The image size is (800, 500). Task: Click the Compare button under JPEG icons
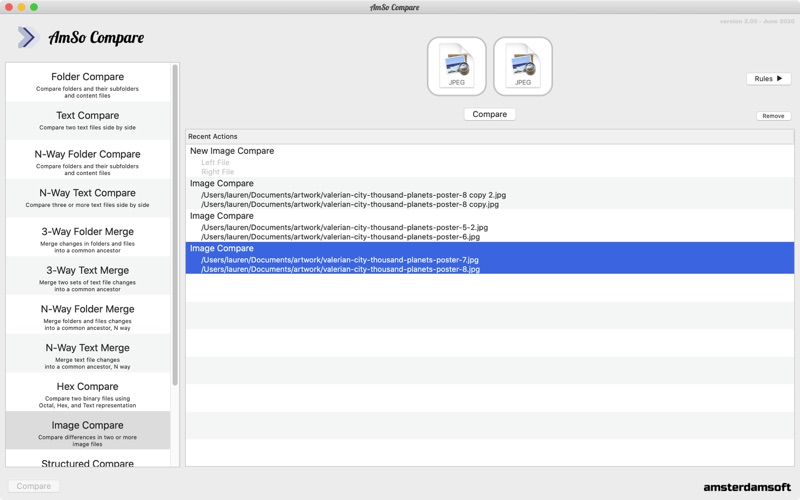pos(489,114)
